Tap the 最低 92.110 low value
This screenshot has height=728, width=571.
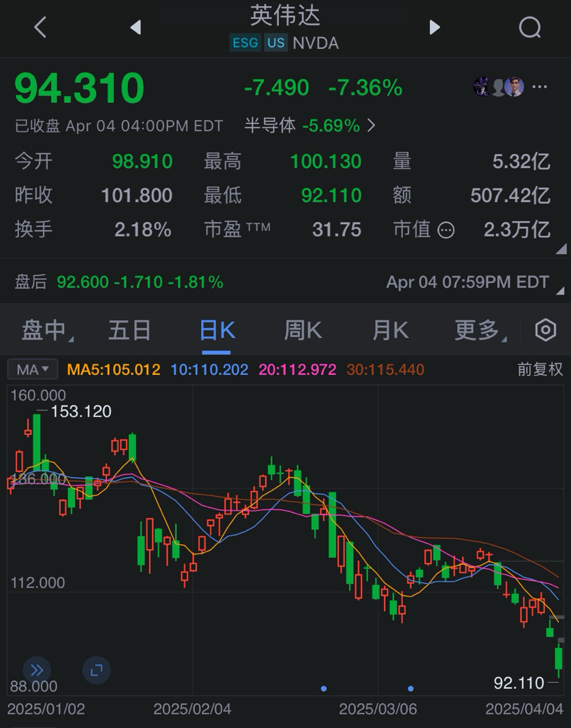[332, 196]
